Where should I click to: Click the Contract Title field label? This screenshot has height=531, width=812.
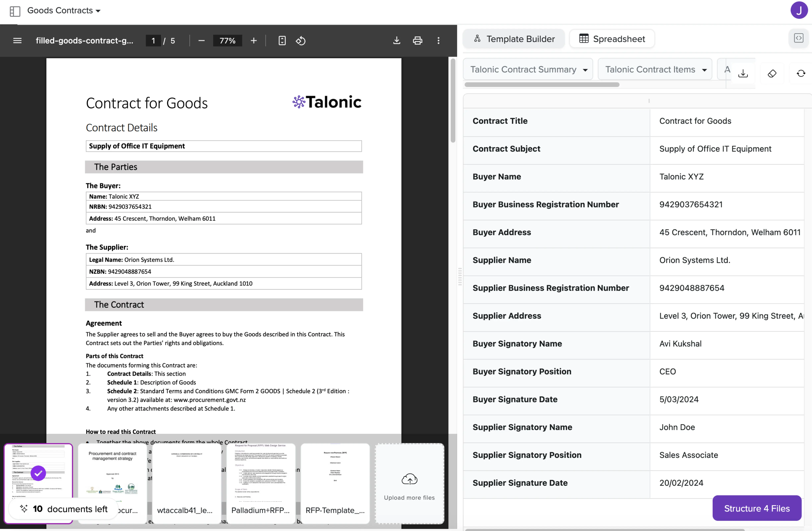pos(500,121)
